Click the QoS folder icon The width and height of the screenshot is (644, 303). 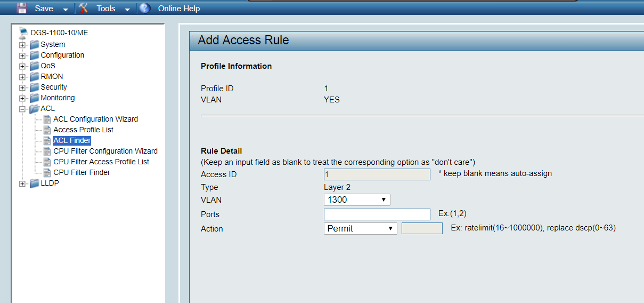coord(35,66)
